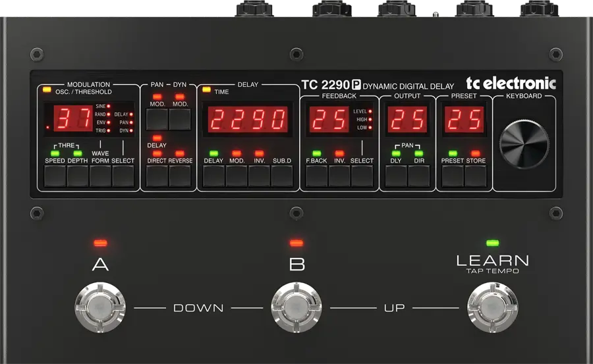Click the red LED above STORE
This screenshot has width=593, height=364.
coord(475,153)
